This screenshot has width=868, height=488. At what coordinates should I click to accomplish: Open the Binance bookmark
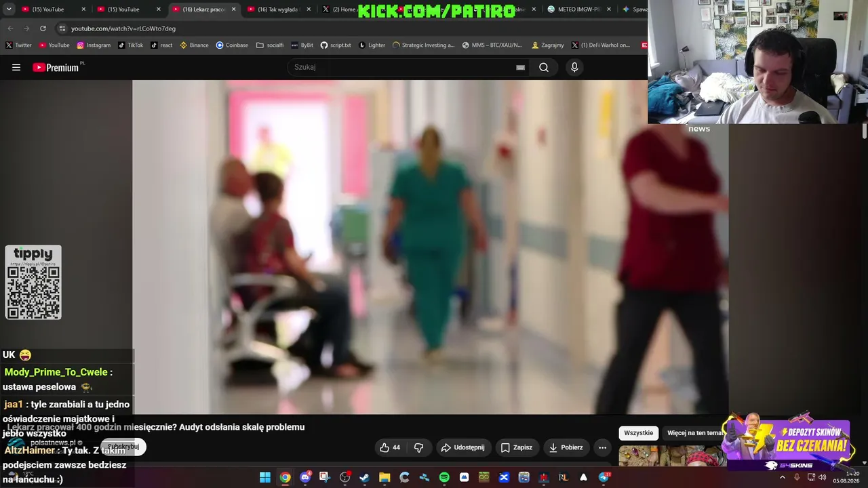pyautogui.click(x=194, y=45)
